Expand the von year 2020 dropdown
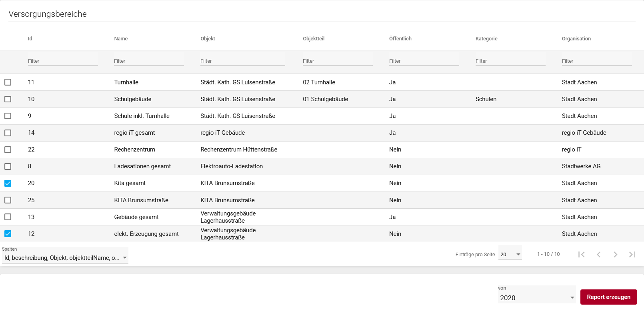644x311 pixels. tap(536, 298)
